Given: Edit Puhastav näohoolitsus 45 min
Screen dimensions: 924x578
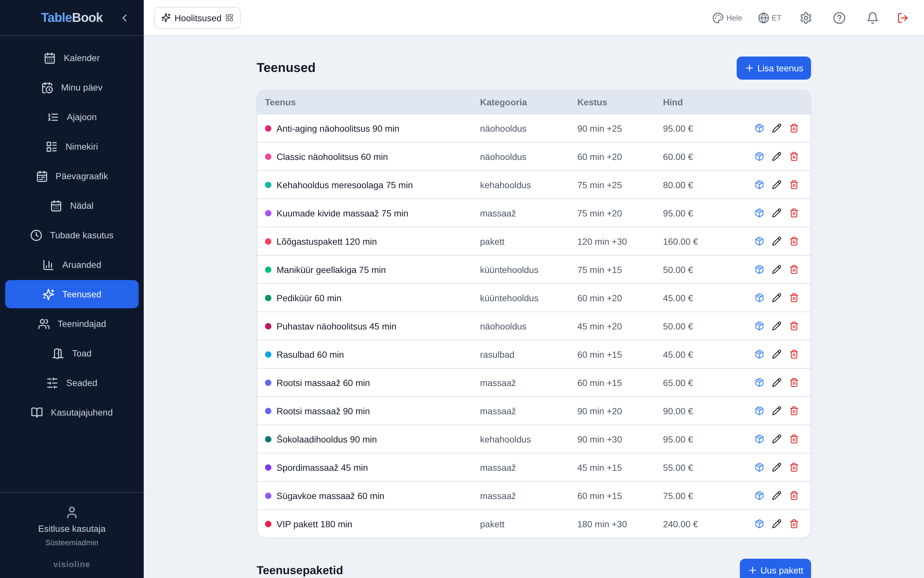Looking at the screenshot, I should (777, 327).
